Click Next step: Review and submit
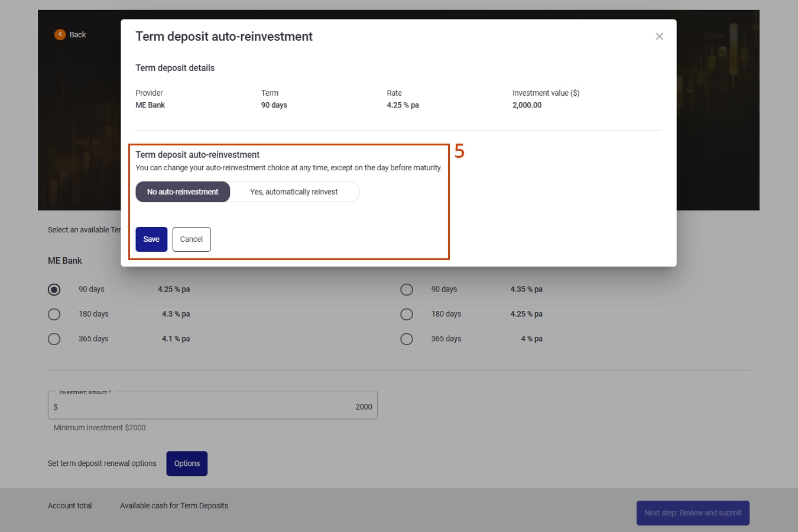The height and width of the screenshot is (532, 798). 693,513
